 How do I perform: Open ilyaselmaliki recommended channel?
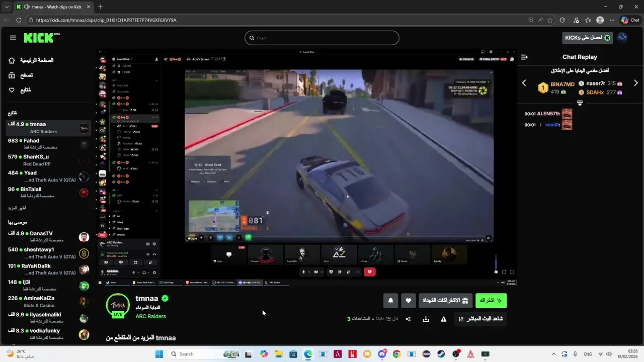point(48,317)
